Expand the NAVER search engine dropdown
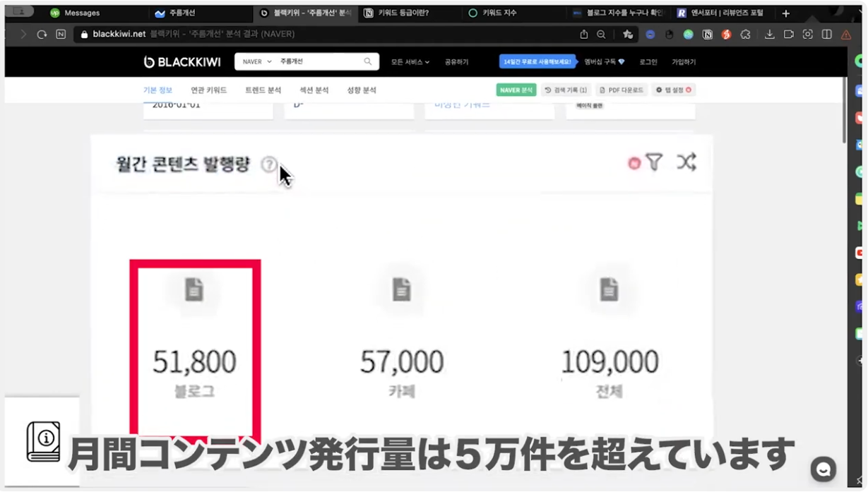Screen dimensions: 868x492 pos(256,62)
